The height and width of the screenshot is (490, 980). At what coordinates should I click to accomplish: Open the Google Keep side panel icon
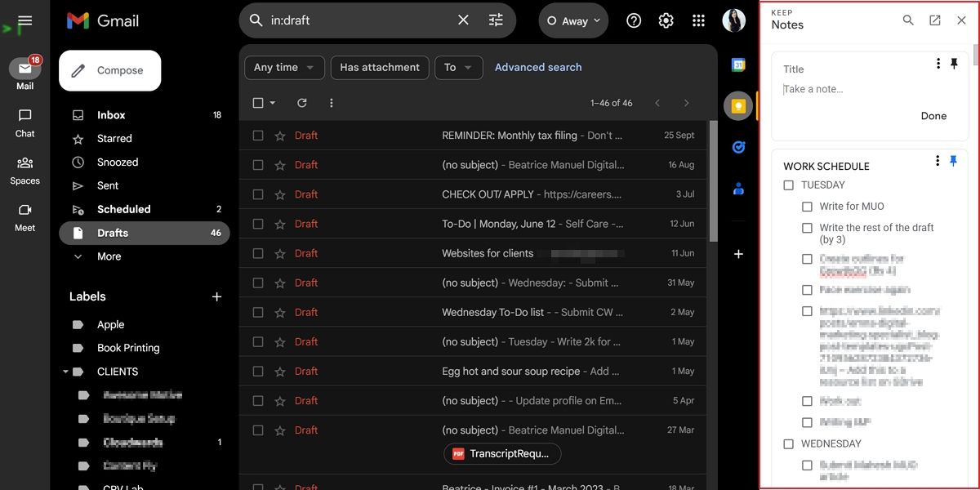(737, 105)
